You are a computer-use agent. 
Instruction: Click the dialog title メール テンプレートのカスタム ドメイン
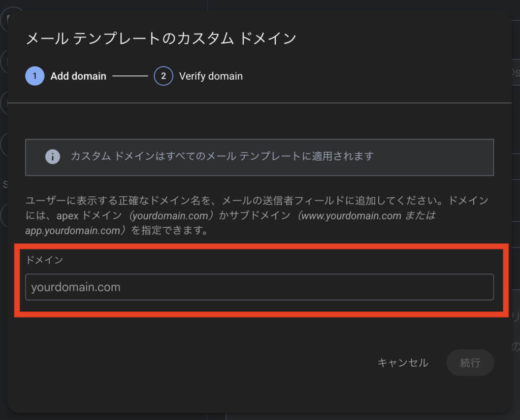click(x=161, y=39)
